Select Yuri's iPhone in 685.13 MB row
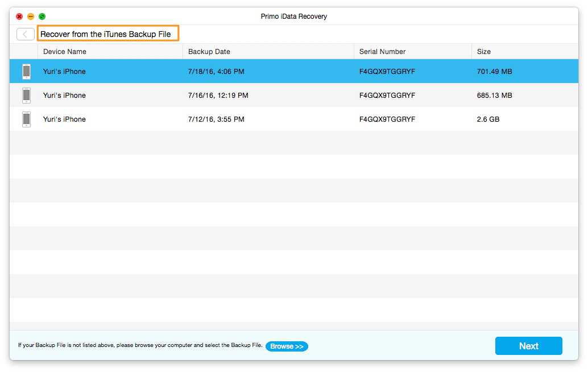The height and width of the screenshot is (372, 588). point(64,95)
